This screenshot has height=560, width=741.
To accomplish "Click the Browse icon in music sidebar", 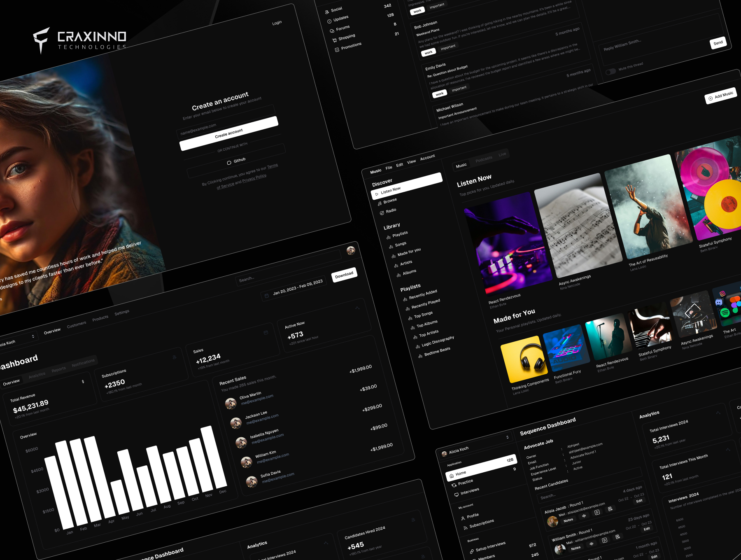I will [380, 203].
